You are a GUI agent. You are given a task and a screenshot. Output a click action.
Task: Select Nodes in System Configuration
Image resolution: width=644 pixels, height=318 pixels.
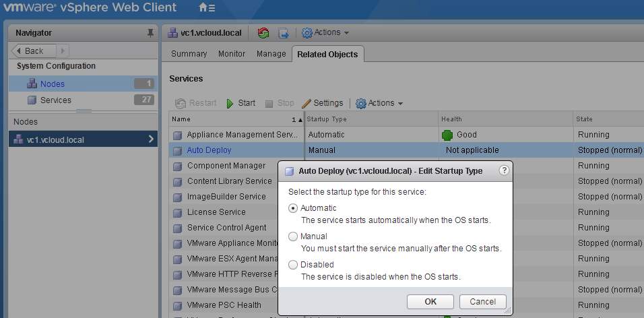[x=52, y=84]
